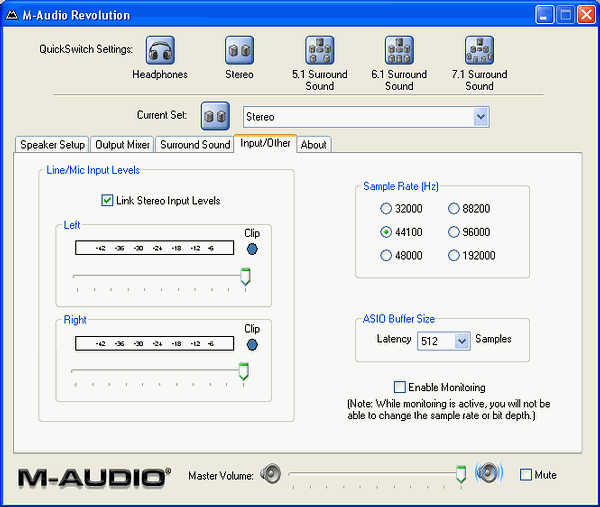Check the Mute checkbox
The image size is (600, 507).
tap(526, 475)
